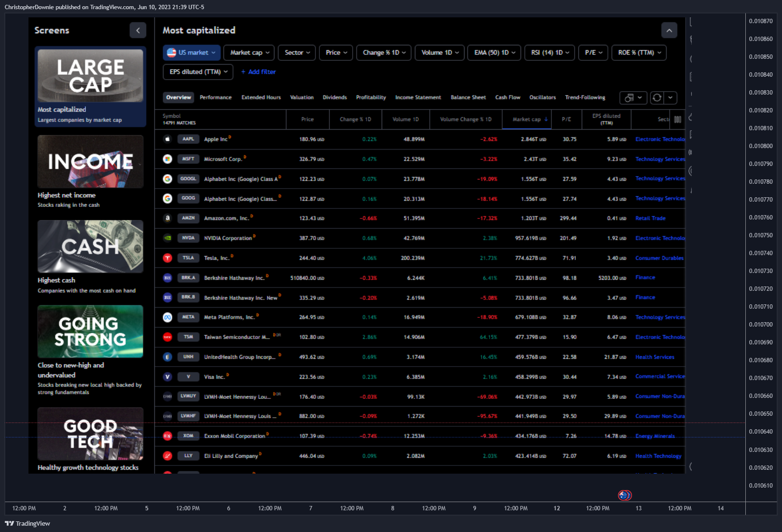This screenshot has width=782, height=532.
Task: Switch to the Valuation tab
Action: [x=302, y=97]
